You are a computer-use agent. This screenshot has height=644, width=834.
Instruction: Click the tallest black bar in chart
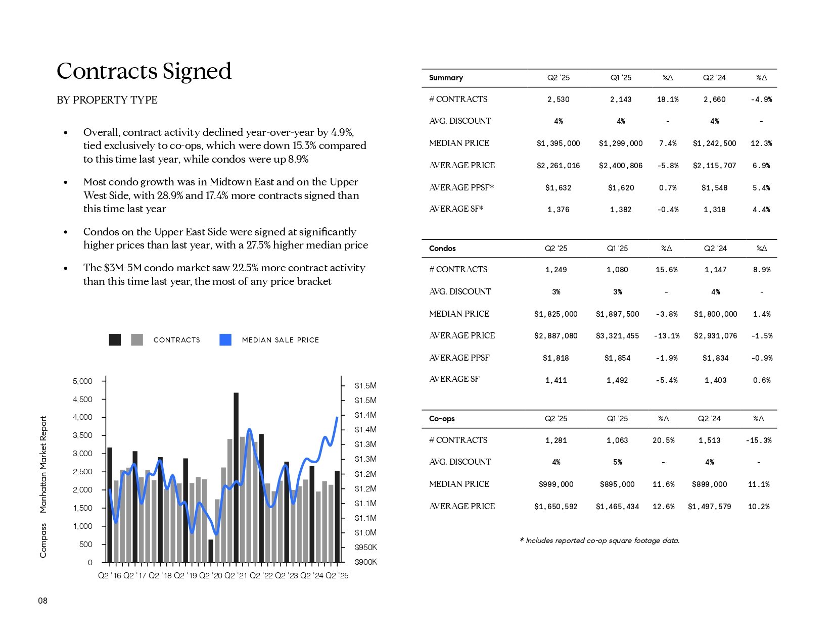(x=236, y=477)
